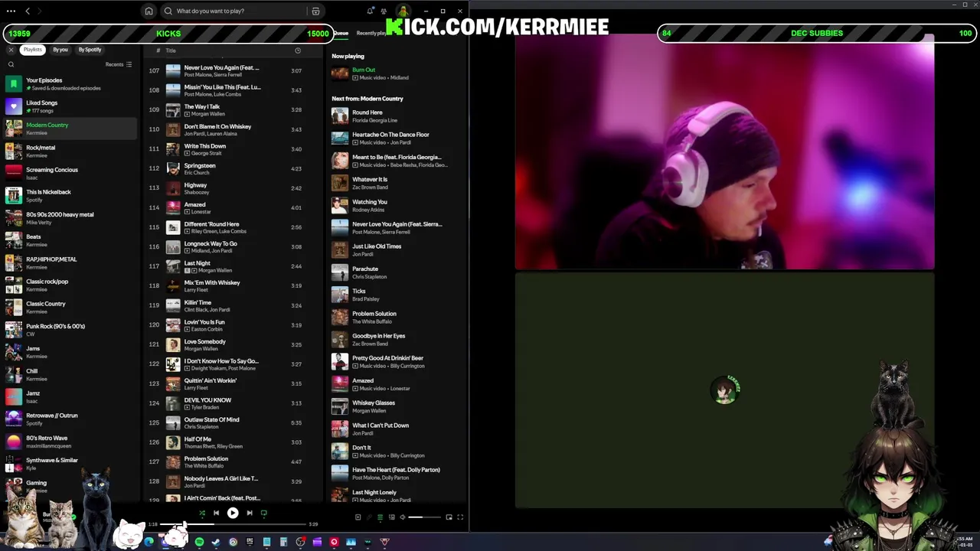Open the Liked Songs playlist

[x=70, y=106]
